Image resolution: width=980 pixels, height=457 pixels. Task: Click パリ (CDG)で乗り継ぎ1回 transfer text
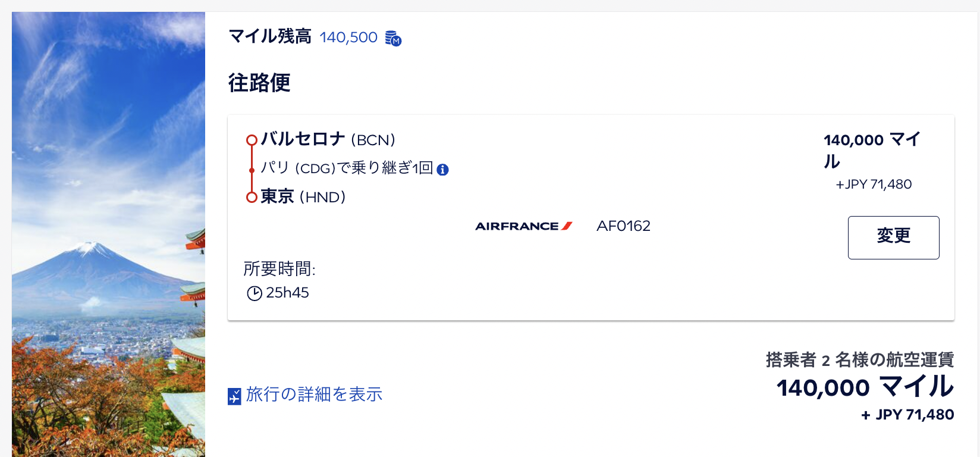tap(347, 168)
